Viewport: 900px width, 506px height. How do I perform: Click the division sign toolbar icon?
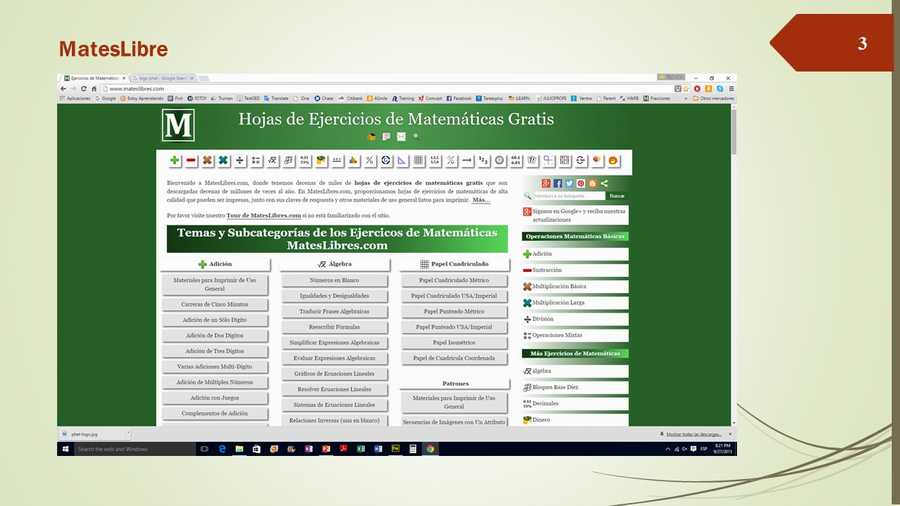240,161
